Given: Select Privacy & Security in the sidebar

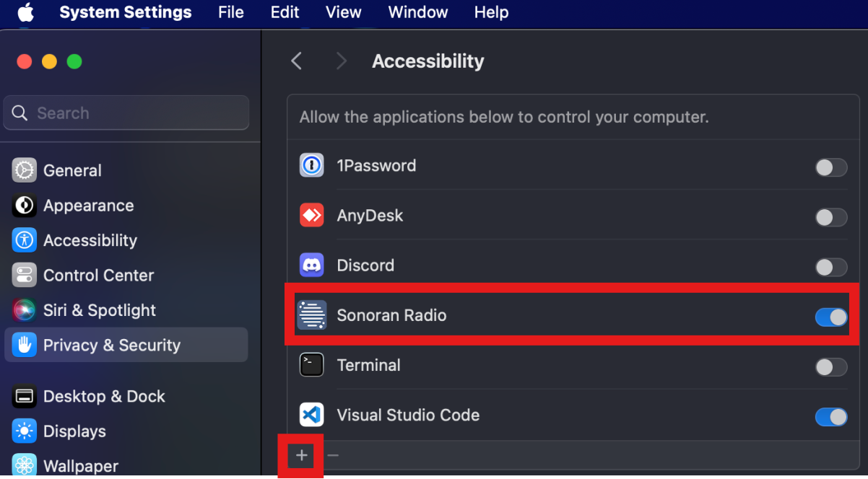Looking at the screenshot, I should (126, 345).
